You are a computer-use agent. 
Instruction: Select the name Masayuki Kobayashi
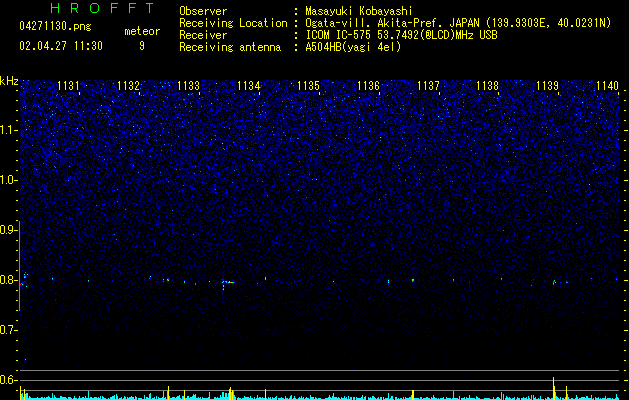click(359, 11)
